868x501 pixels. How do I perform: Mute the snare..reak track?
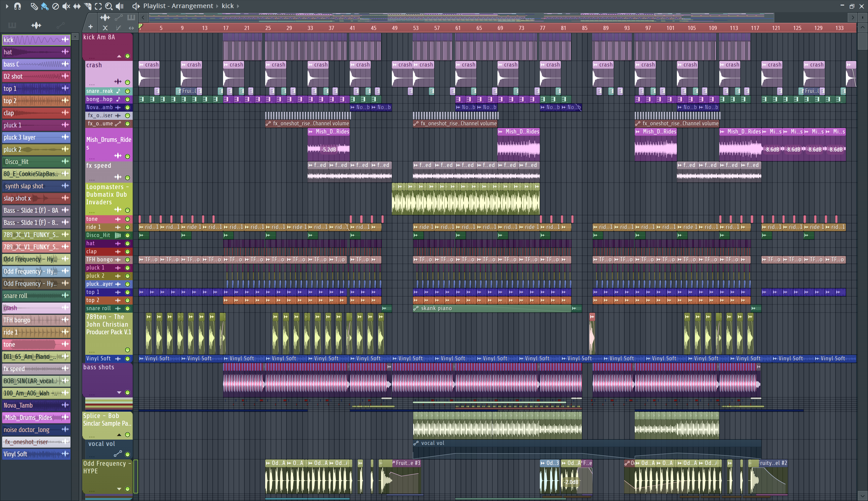[x=128, y=91]
